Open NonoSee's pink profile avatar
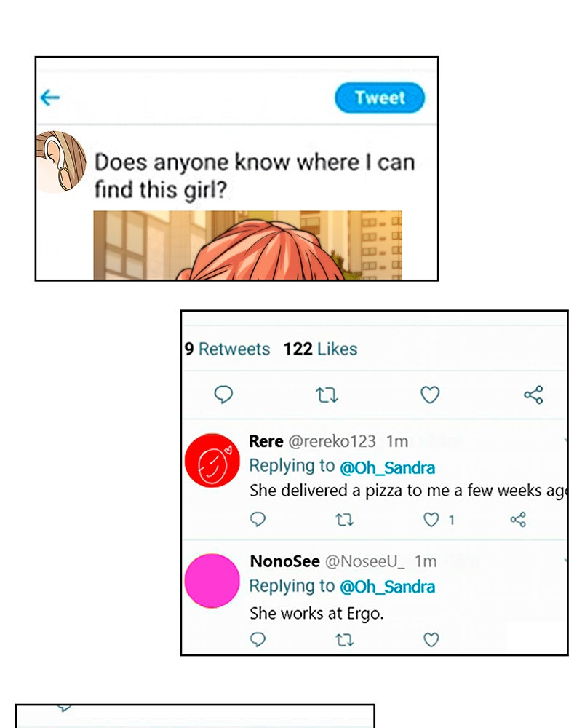 [212, 581]
